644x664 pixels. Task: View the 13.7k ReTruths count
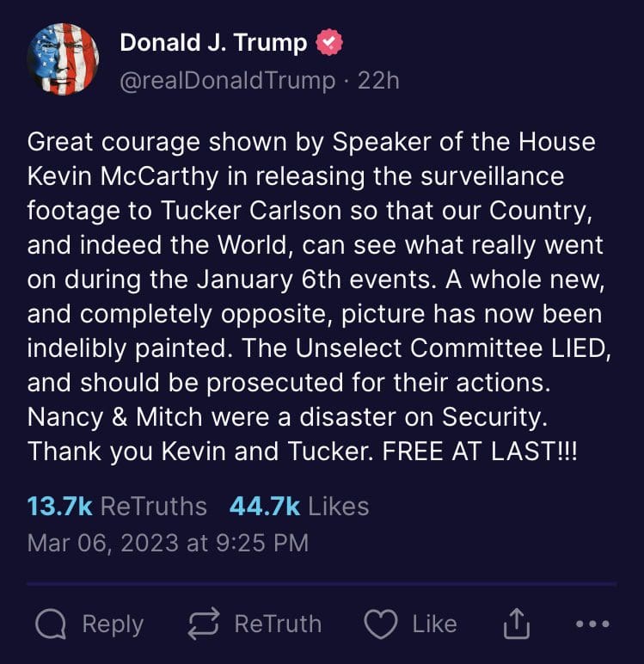click(x=117, y=507)
